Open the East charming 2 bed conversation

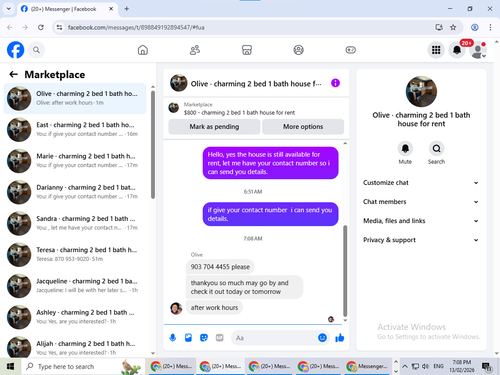tap(75, 129)
